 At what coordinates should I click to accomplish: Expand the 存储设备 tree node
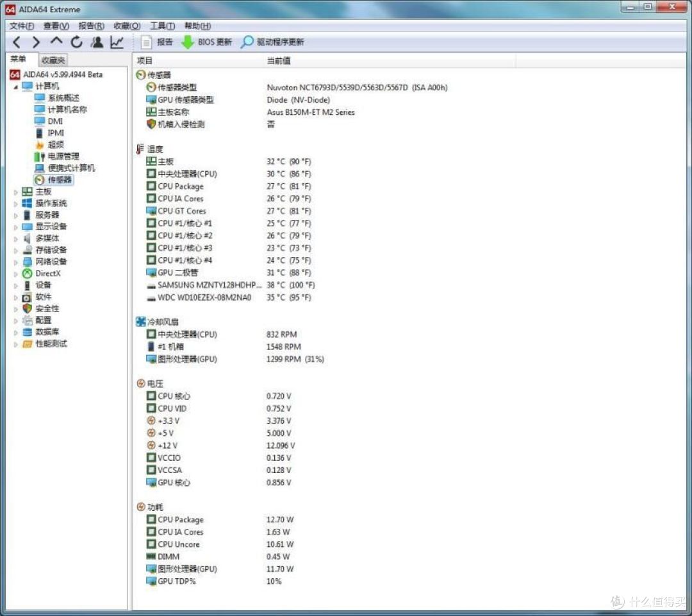coord(15,251)
